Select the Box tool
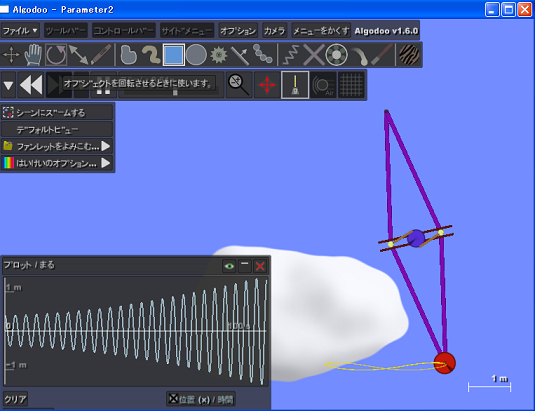The image size is (535, 411). click(174, 55)
